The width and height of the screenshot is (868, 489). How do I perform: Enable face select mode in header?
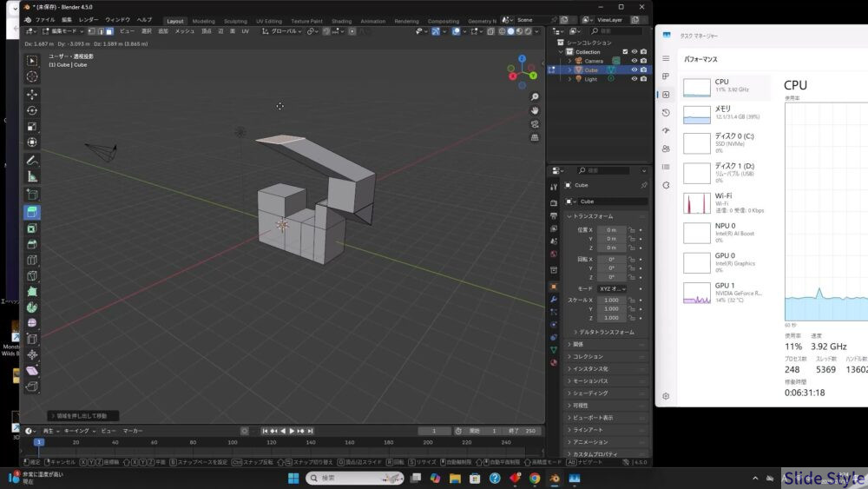[109, 31]
